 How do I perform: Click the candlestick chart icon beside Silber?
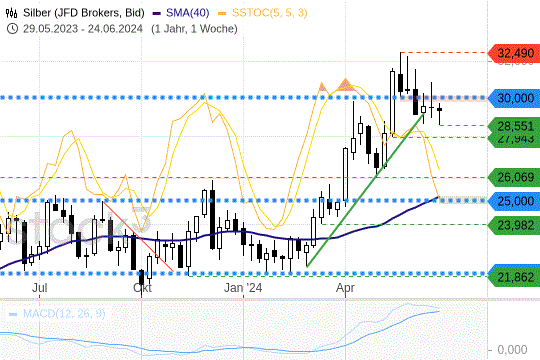tap(11, 13)
